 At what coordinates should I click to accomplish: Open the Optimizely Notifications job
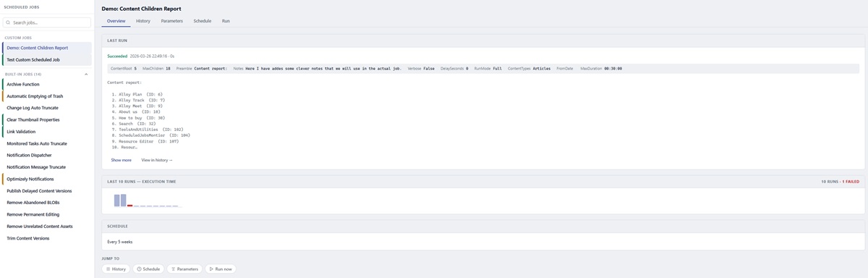(x=47, y=179)
